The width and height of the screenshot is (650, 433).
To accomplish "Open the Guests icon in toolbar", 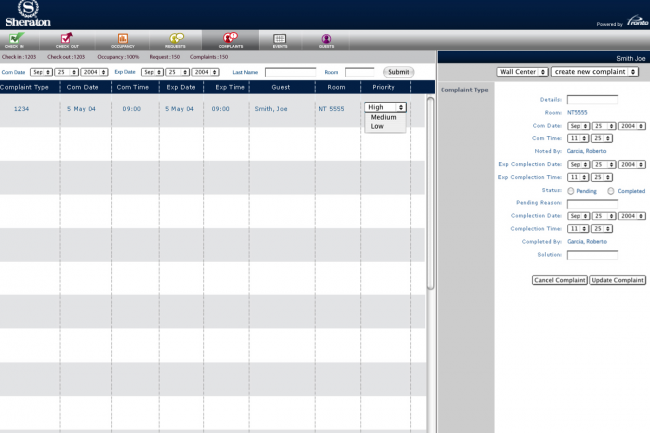I will coord(326,40).
